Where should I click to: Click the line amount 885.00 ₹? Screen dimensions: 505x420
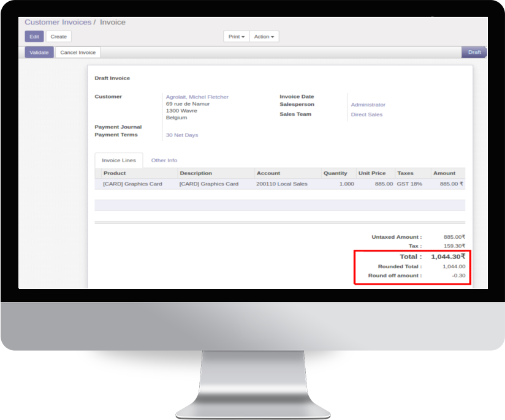click(x=452, y=184)
